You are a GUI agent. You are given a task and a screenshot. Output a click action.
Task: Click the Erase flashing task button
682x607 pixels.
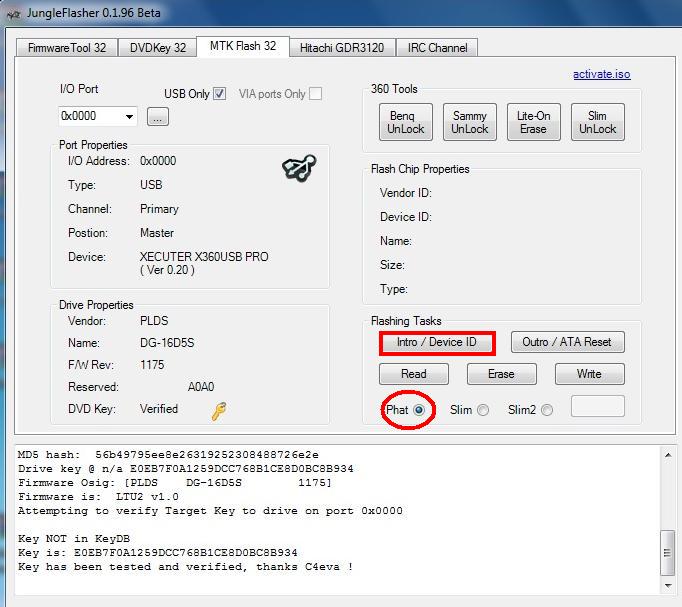point(501,374)
